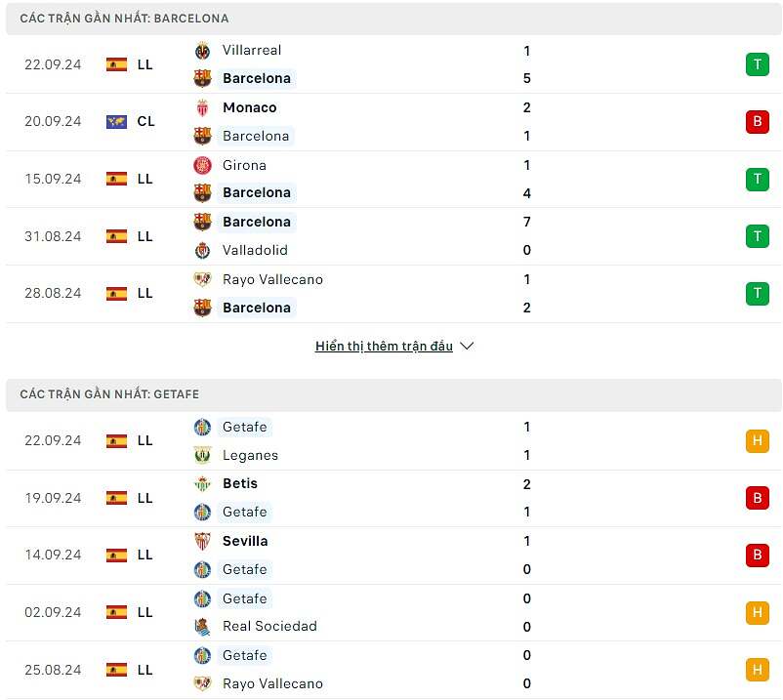Click the CL competition label on 20.09.24

tap(145, 122)
